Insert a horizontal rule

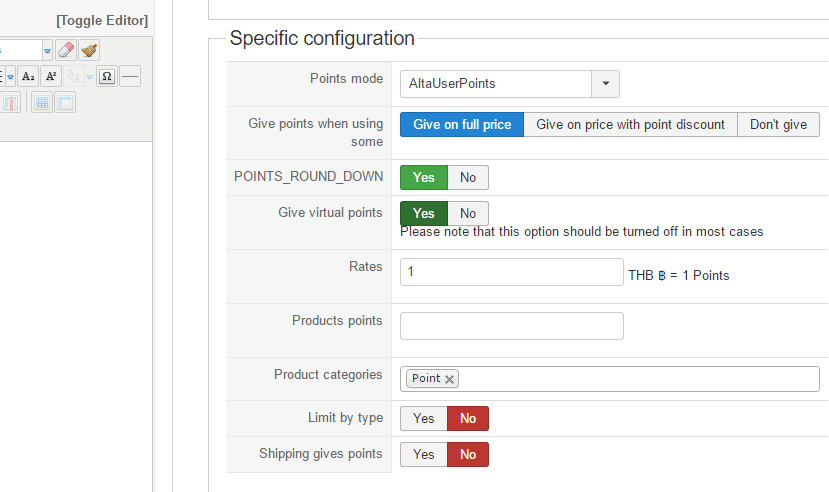(x=130, y=76)
